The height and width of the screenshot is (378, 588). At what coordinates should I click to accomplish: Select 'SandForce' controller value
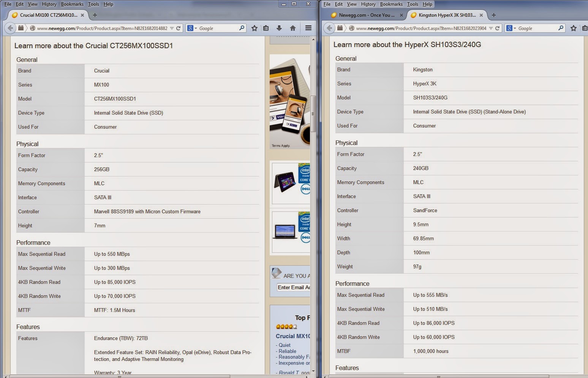(425, 210)
